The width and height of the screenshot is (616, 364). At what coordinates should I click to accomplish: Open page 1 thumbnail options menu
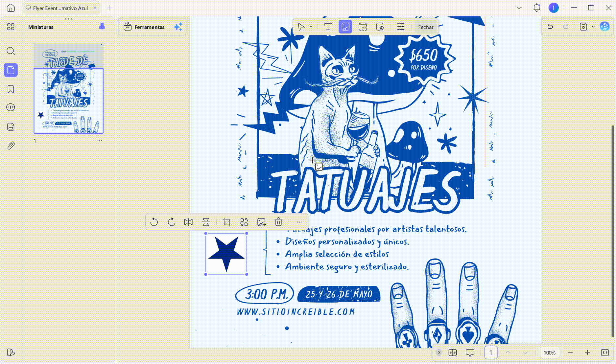click(x=100, y=141)
